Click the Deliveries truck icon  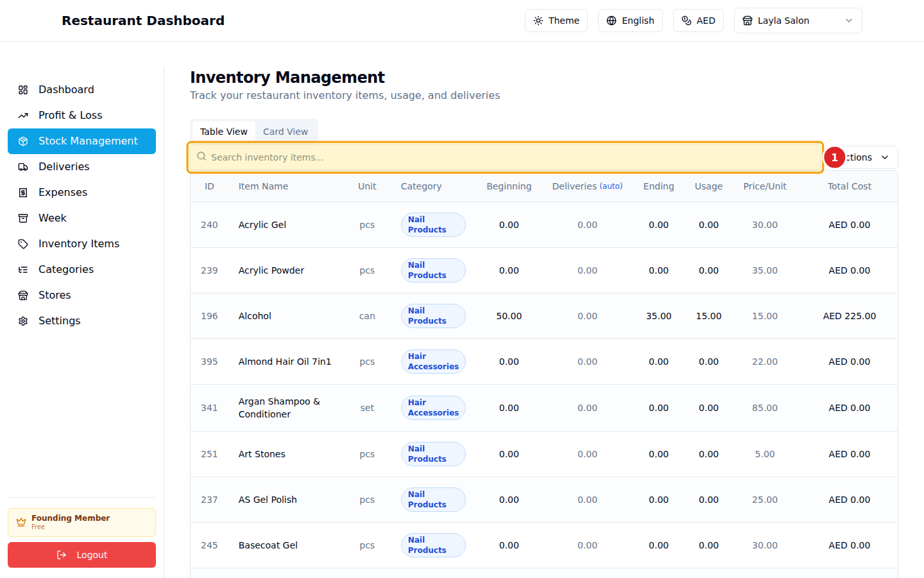[23, 167]
